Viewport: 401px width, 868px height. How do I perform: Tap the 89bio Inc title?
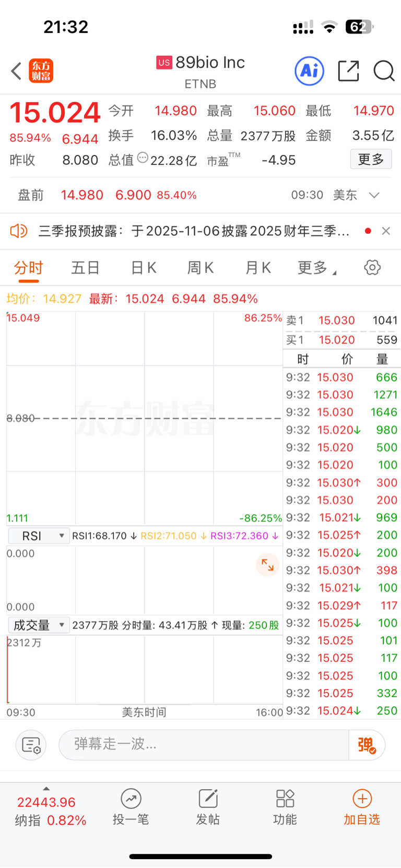click(x=210, y=63)
